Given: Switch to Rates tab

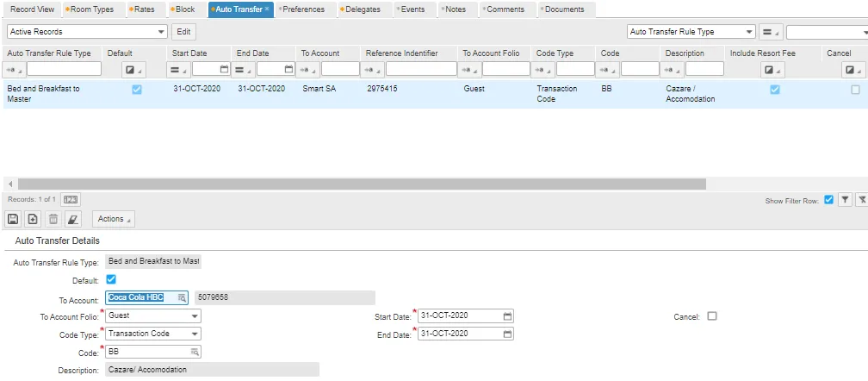Looking at the screenshot, I should 144,9.
